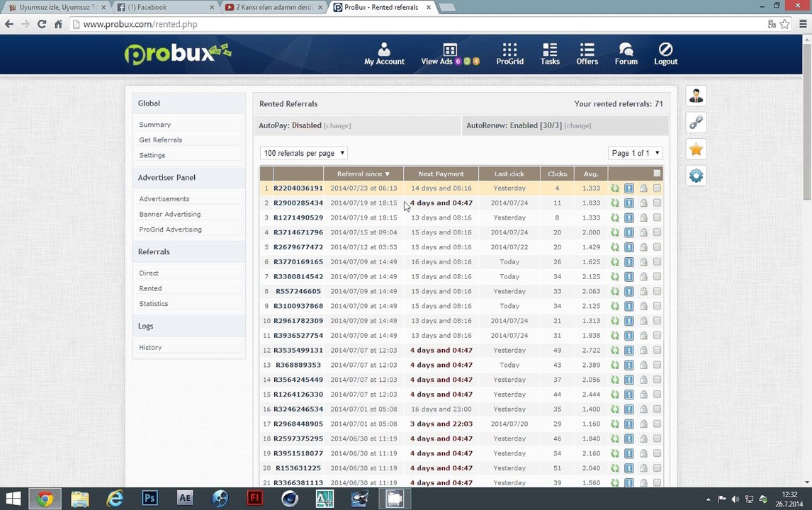Open Internet Explorer from the taskbar
Viewport: 812px width, 510px height.
tap(115, 498)
